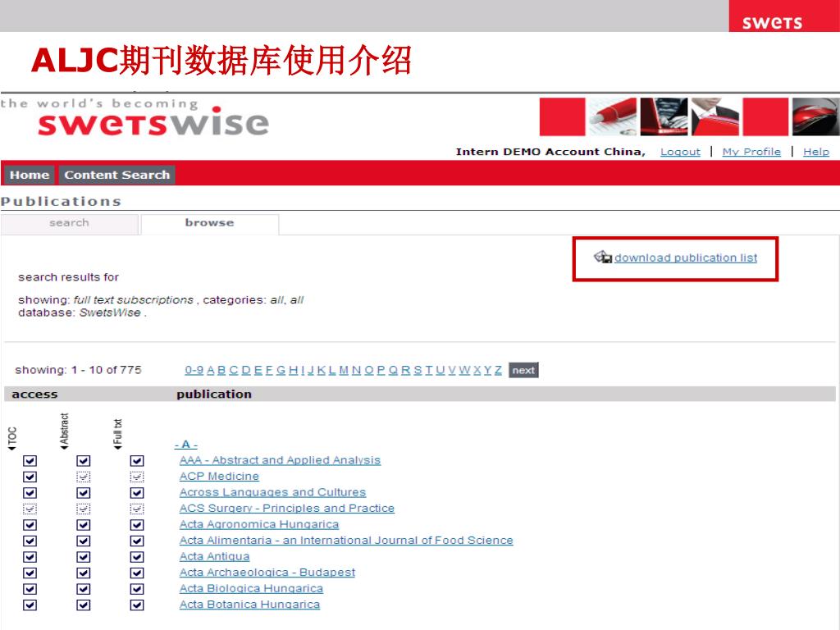This screenshot has width=840, height=630.
Task: Open My Profile link
Action: (x=751, y=152)
